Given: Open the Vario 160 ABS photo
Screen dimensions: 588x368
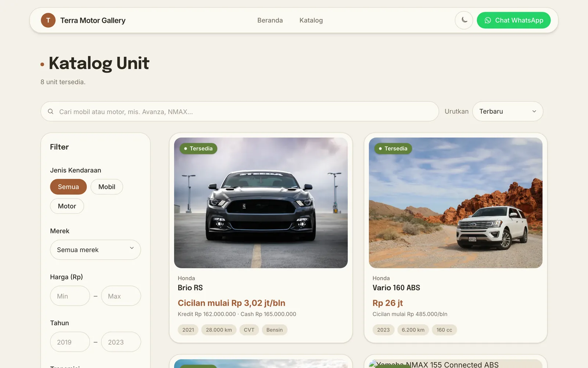Looking at the screenshot, I should (456, 203).
